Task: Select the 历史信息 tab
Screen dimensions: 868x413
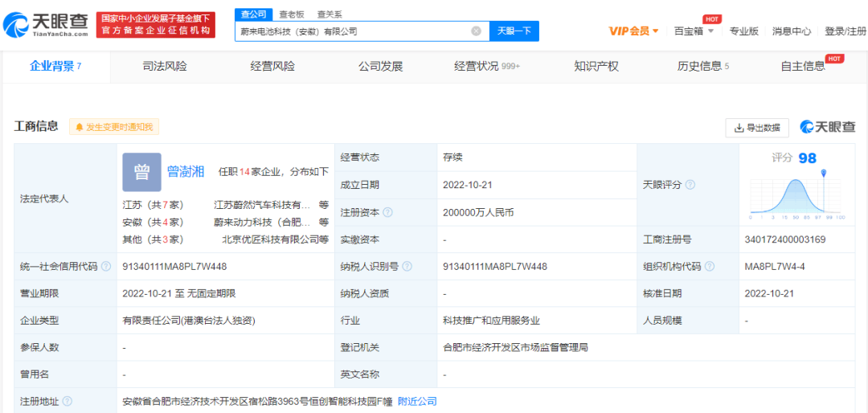Action: pyautogui.click(x=703, y=67)
